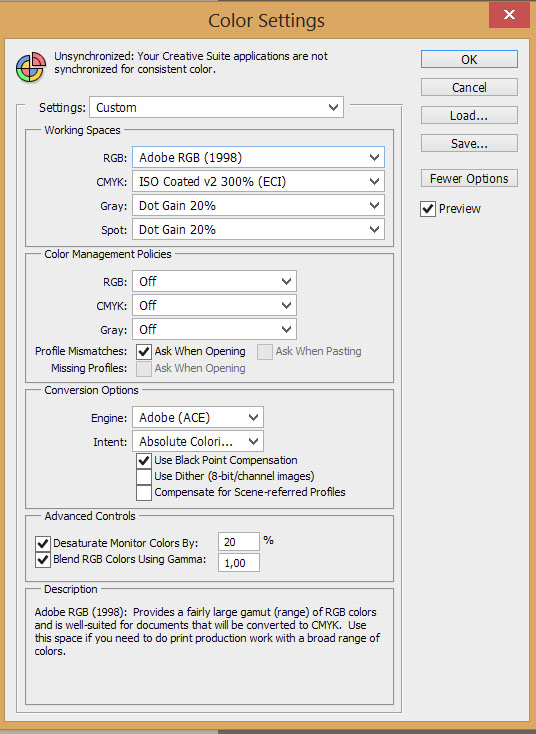Viewport: 536px width, 734px height.
Task: Click the Advanced Controls group label
Action: (x=90, y=516)
